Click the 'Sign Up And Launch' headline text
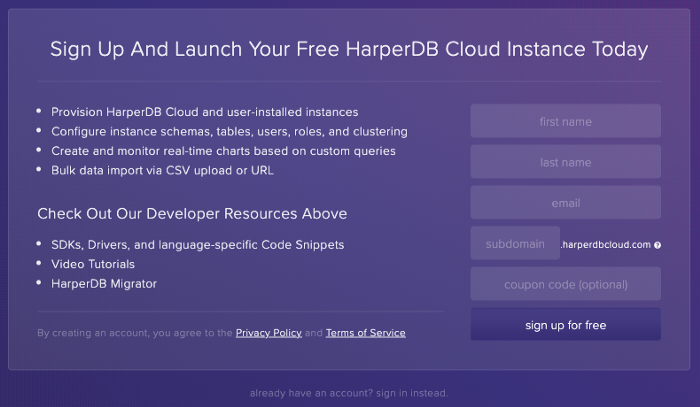This screenshot has width=700, height=407. pos(349,49)
